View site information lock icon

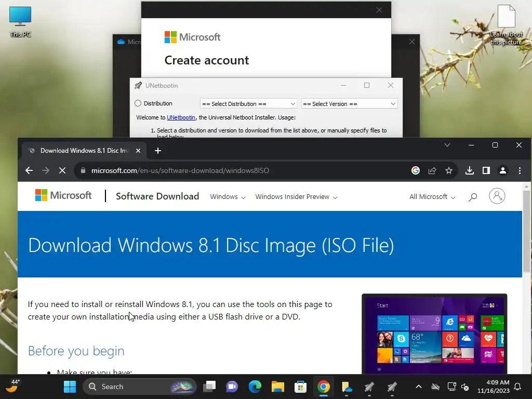[83, 170]
